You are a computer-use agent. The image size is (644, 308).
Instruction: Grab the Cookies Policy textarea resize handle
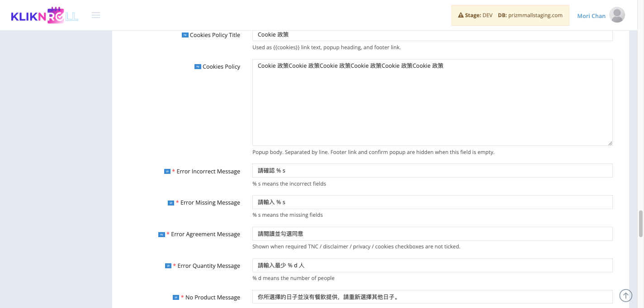610,143
